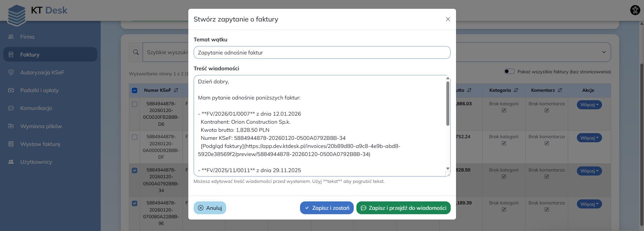Uncheck the invoice ending in 34
The height and width of the screenshot is (231, 644).
[135, 170]
